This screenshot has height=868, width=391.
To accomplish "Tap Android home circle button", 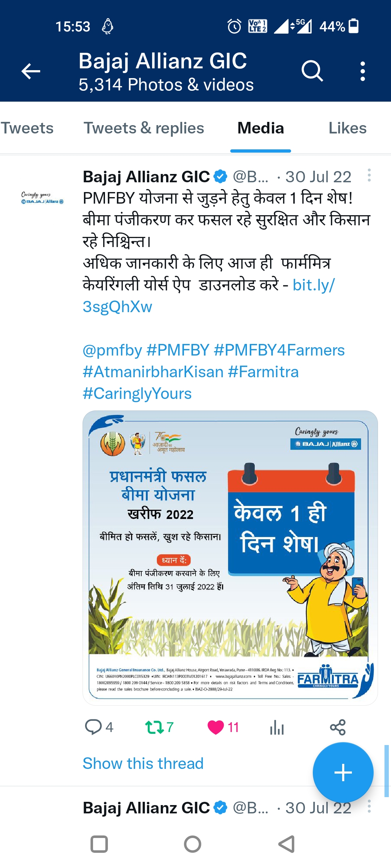I will tap(193, 844).
